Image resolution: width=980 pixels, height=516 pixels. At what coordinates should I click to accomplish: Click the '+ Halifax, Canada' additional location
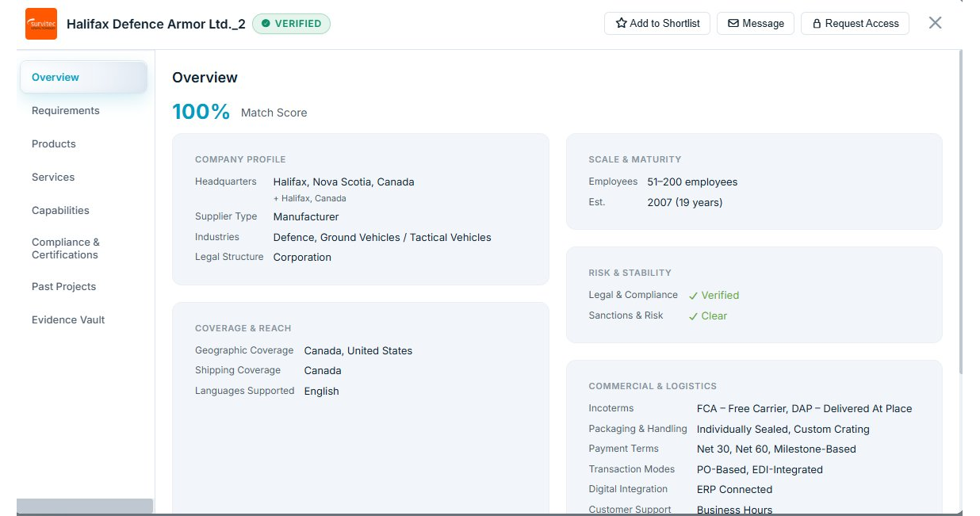tap(310, 199)
